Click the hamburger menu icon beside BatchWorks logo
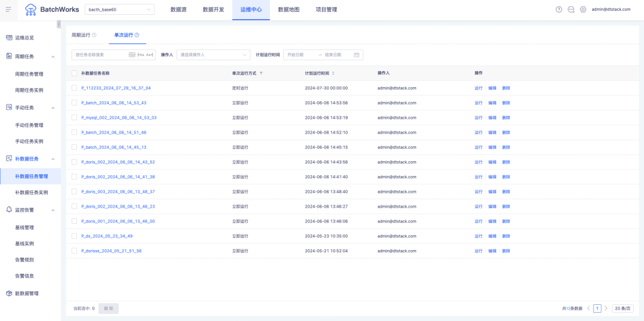Screen dimensions: 644x321 pyautogui.click(x=8, y=10)
